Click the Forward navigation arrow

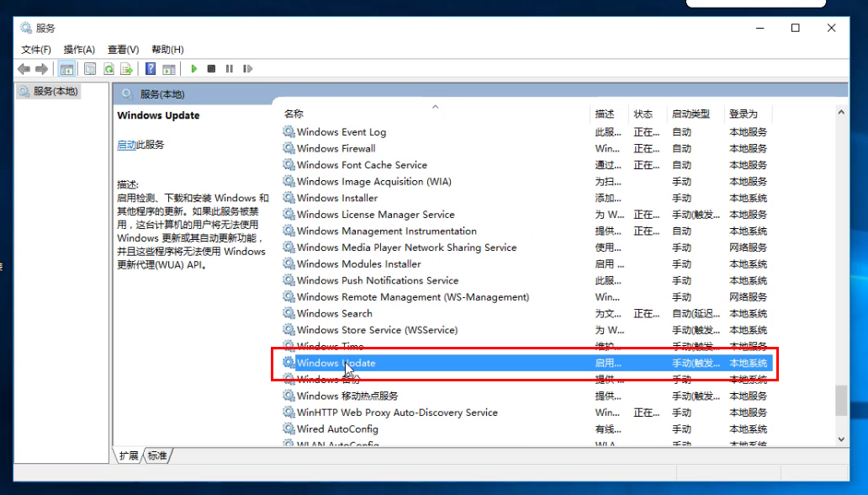coord(41,68)
